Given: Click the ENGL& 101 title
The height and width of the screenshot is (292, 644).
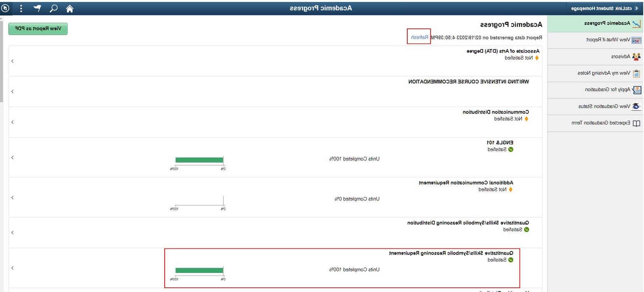Looking at the screenshot, I should (x=500, y=143).
